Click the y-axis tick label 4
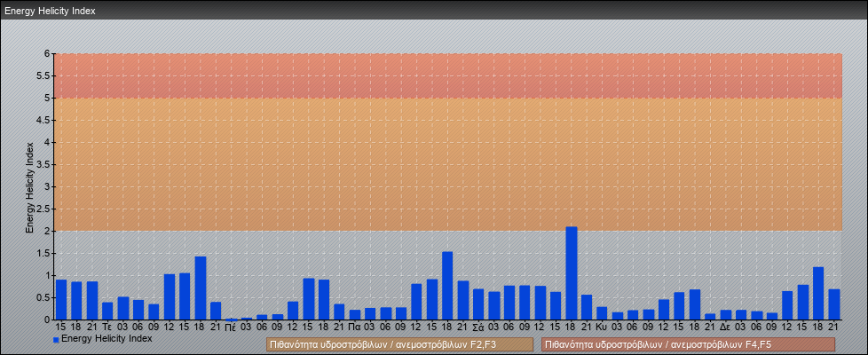This screenshot has height=355, width=868. tap(48, 142)
